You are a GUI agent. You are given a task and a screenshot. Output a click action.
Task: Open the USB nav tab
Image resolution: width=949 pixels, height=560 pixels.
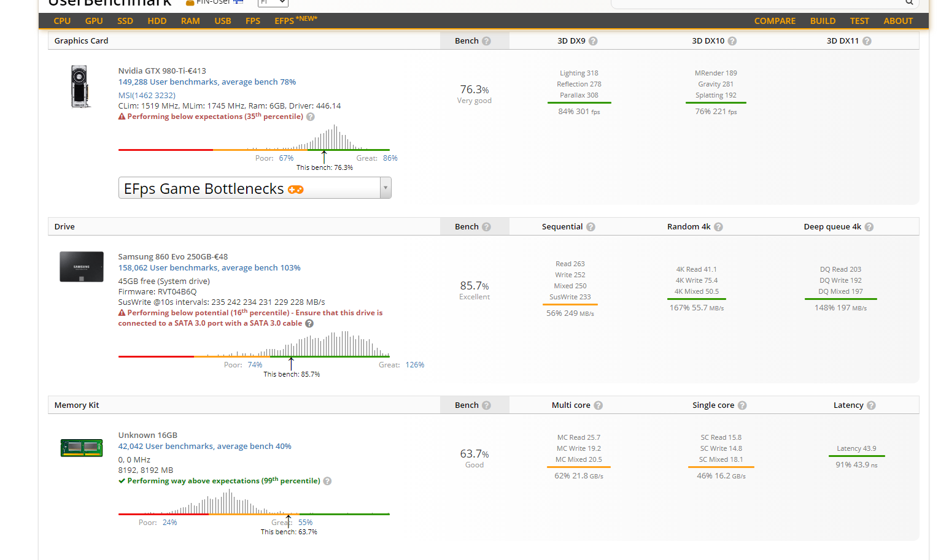click(223, 21)
